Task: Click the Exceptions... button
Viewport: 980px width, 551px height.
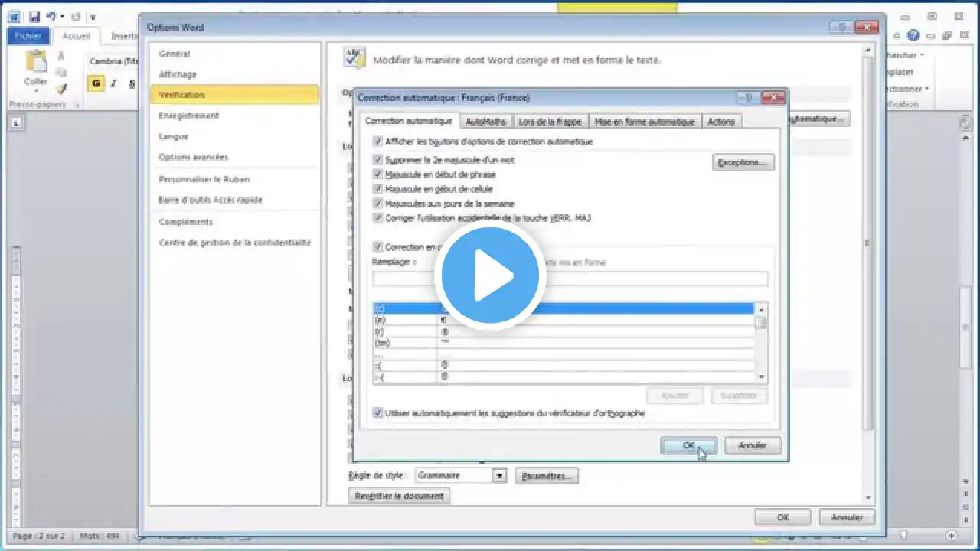Action: point(743,162)
